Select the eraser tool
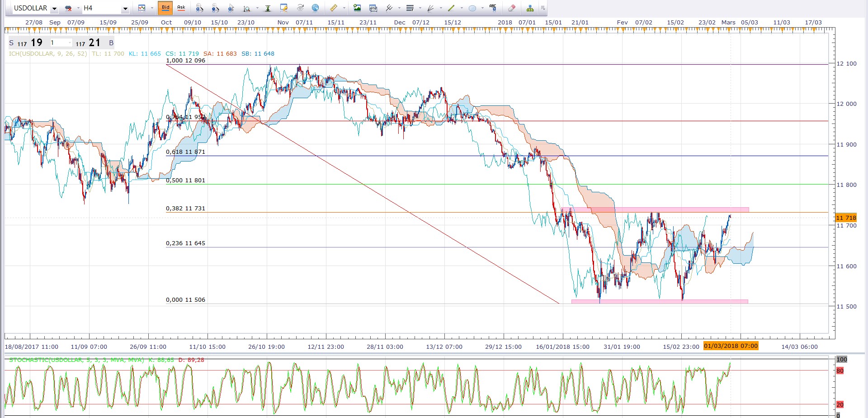 point(511,8)
